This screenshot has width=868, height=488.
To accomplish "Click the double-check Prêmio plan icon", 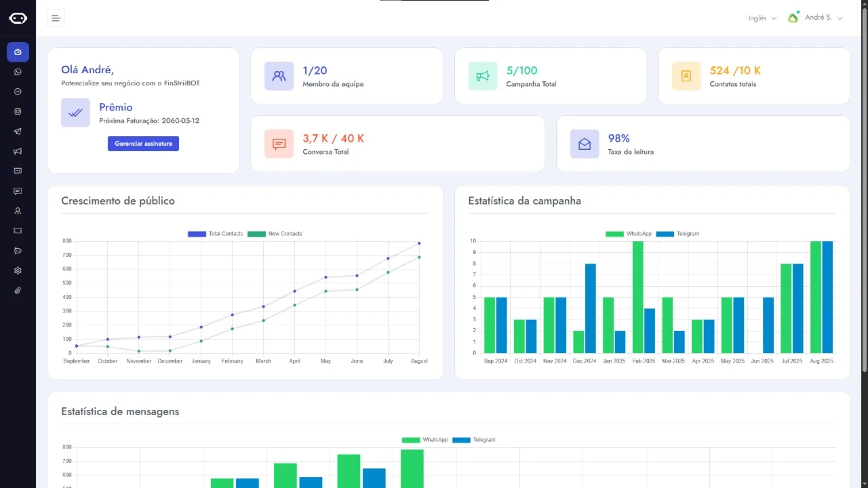I will (75, 113).
